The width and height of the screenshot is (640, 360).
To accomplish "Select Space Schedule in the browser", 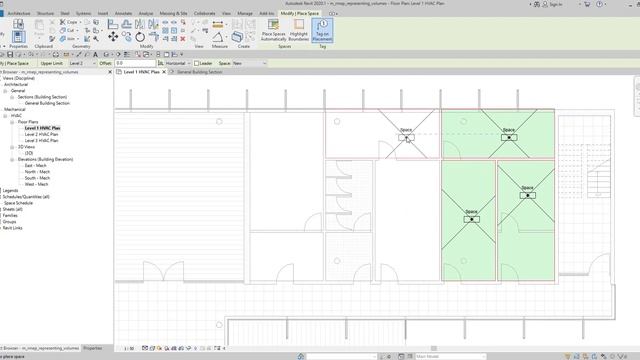I will point(18,203).
